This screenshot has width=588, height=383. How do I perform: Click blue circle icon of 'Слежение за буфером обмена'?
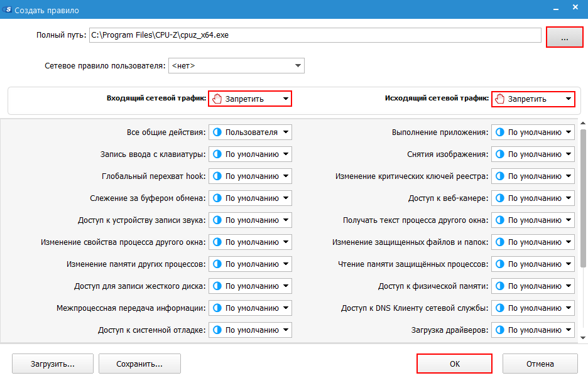[217, 198]
